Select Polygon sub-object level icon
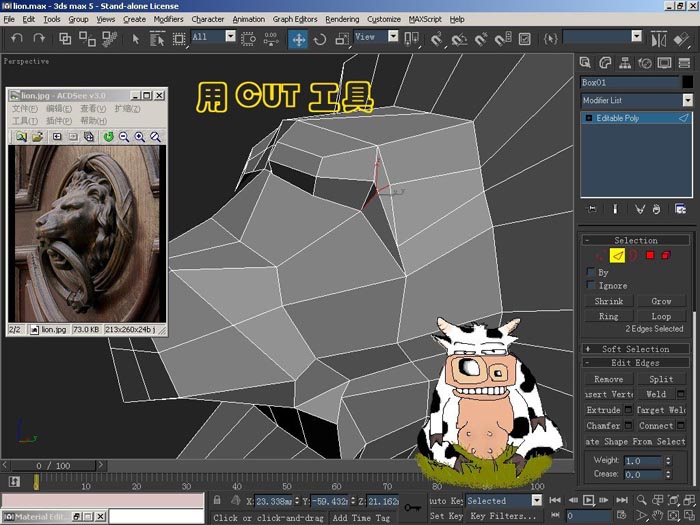 (650, 255)
